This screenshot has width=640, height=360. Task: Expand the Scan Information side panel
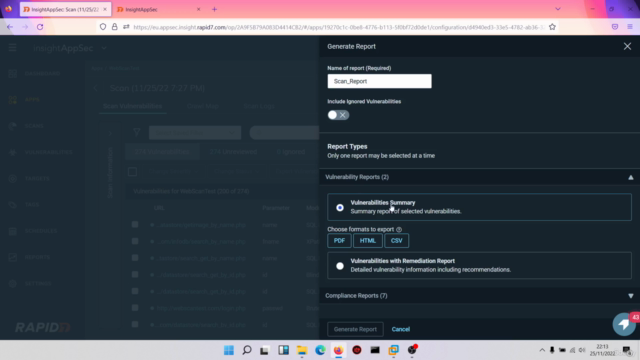tap(110, 133)
